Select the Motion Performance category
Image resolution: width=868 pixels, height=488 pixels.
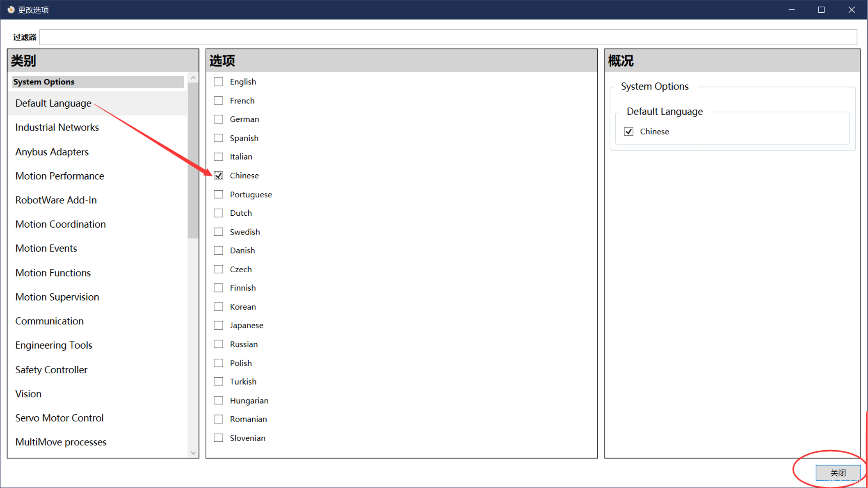click(59, 176)
